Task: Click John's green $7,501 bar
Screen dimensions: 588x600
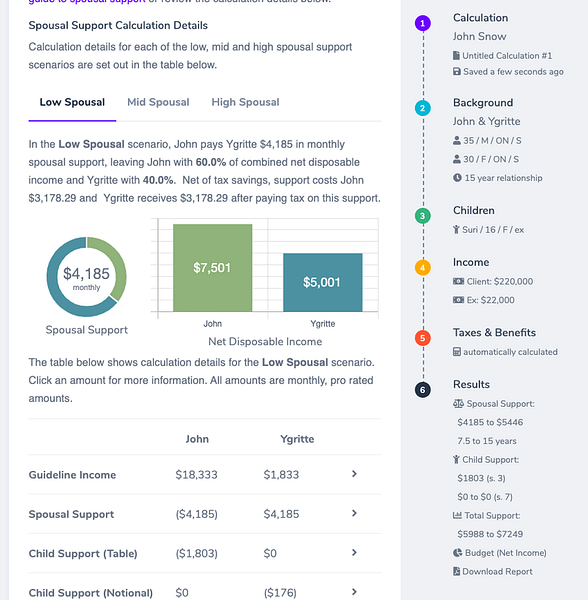Action: pos(212,267)
